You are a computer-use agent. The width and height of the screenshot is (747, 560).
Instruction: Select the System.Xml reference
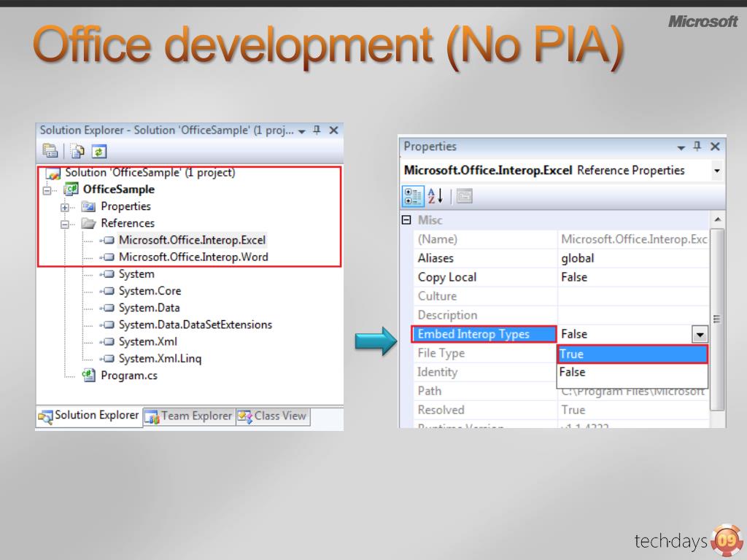tap(147, 341)
